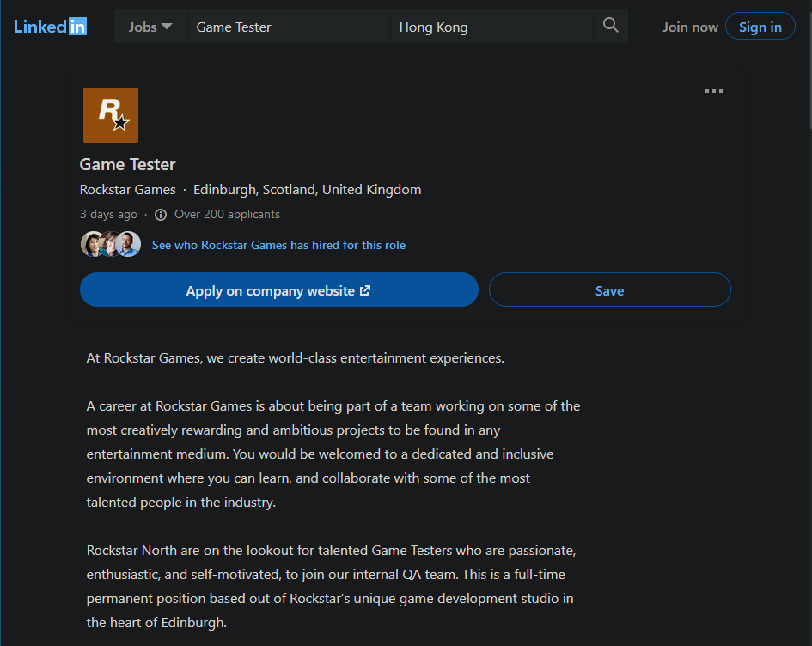Open the Join now link

tap(690, 27)
